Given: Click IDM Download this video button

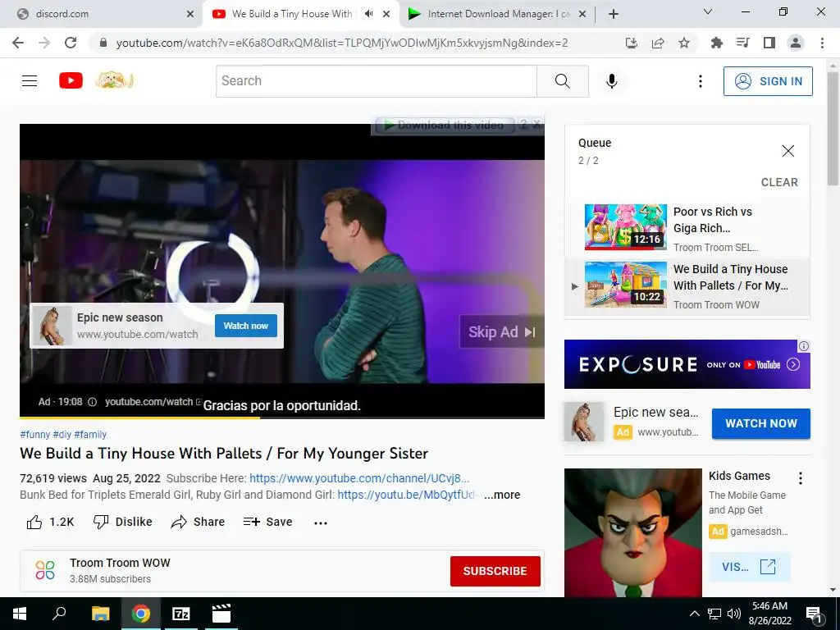Looking at the screenshot, I should pyautogui.click(x=445, y=126).
